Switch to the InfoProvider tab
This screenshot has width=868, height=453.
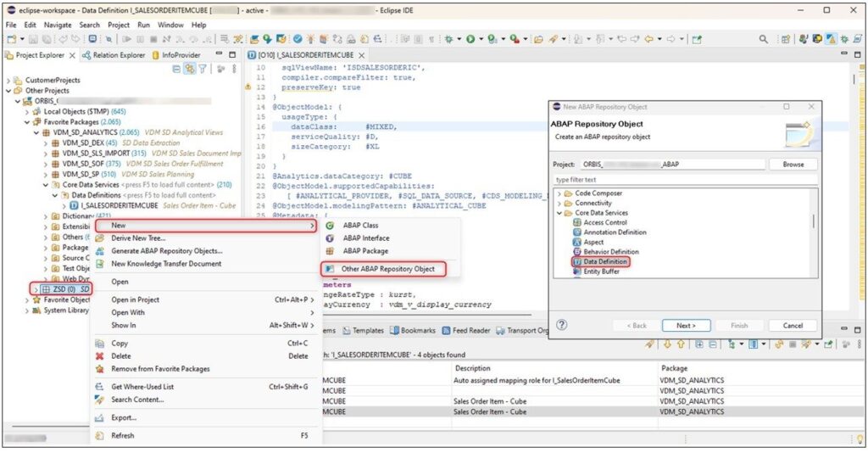tap(176, 55)
